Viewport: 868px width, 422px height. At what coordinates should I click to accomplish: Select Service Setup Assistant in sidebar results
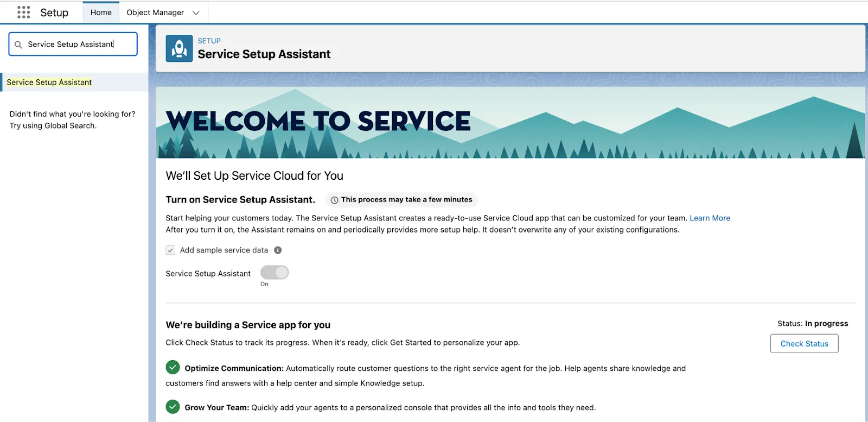74,82
